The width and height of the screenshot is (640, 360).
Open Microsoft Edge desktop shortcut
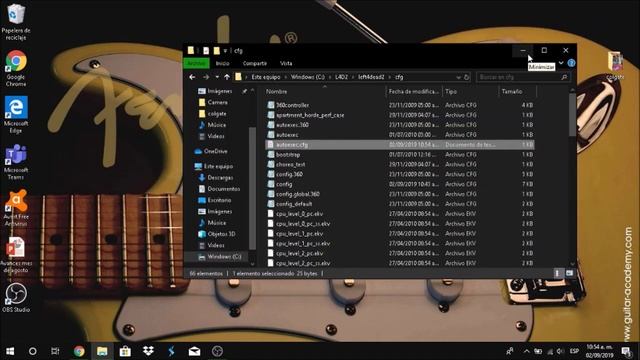pyautogui.click(x=16, y=115)
